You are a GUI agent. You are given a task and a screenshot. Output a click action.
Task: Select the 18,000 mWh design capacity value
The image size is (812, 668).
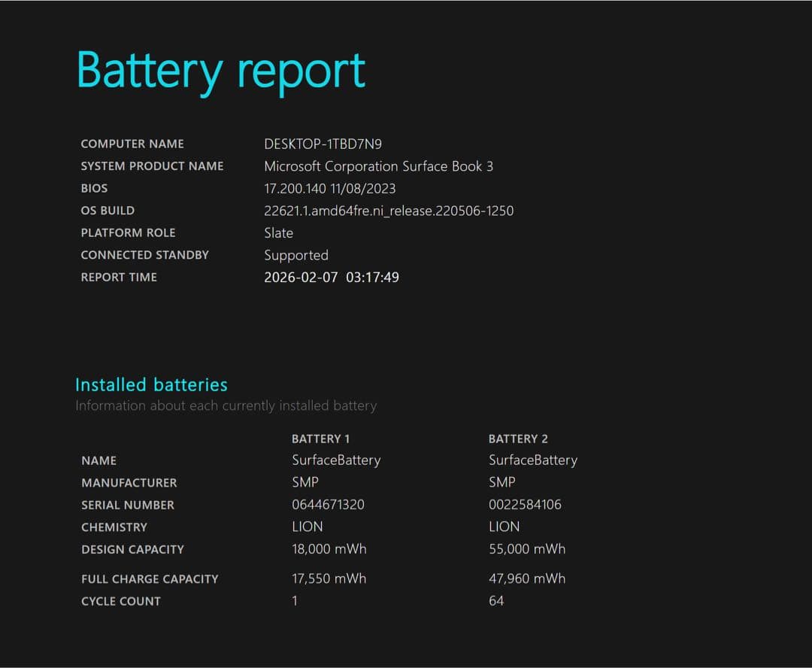point(329,549)
